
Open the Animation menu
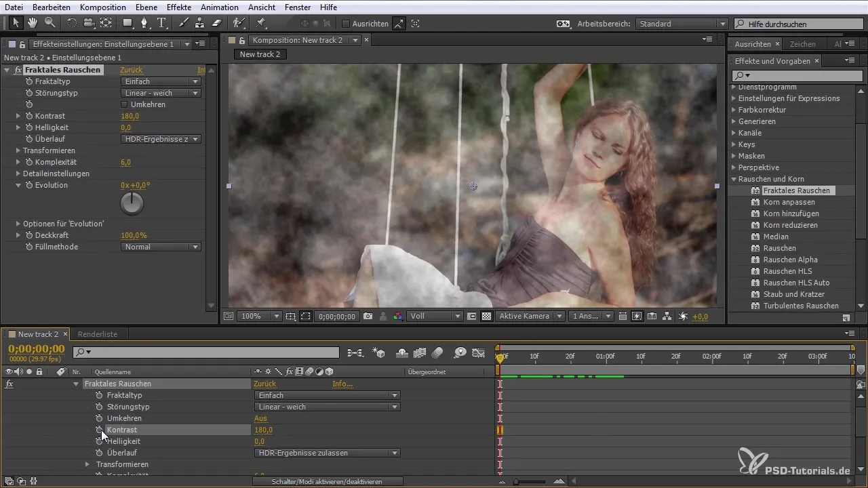[219, 7]
